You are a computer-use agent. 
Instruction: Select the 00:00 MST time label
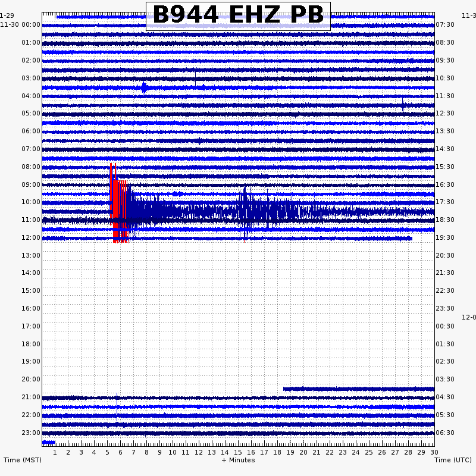coord(31,24)
